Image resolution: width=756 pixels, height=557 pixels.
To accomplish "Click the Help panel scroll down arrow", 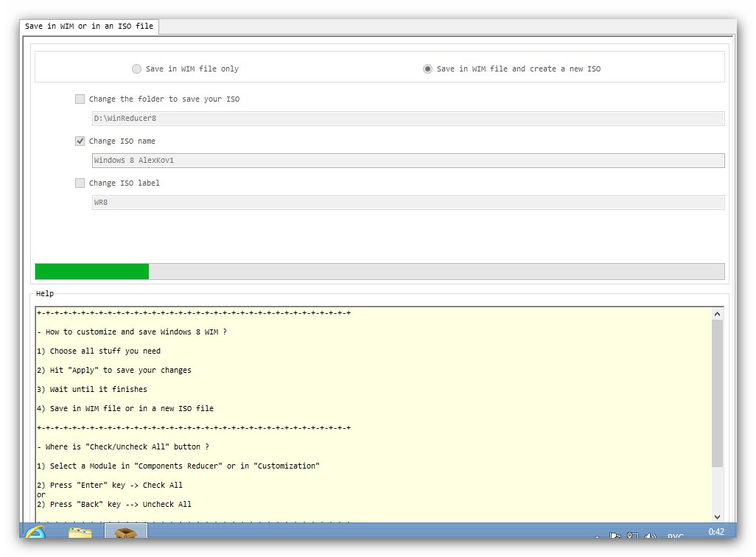I will [717, 516].
